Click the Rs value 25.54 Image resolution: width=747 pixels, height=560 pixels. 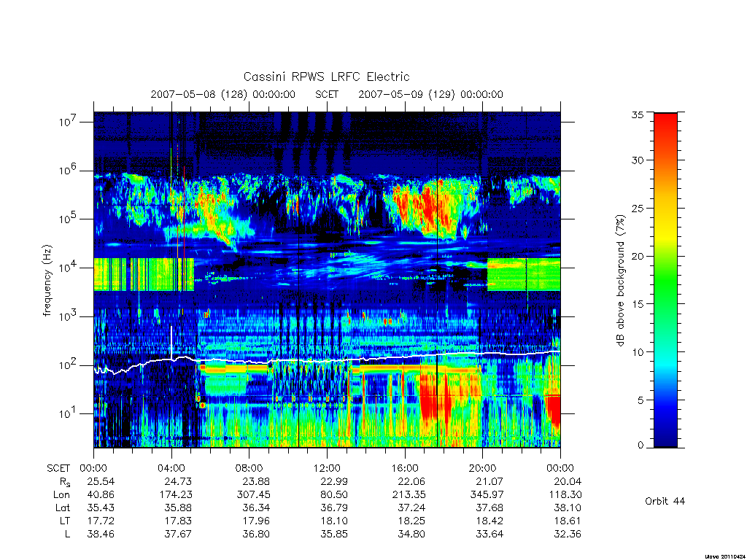[x=101, y=481]
